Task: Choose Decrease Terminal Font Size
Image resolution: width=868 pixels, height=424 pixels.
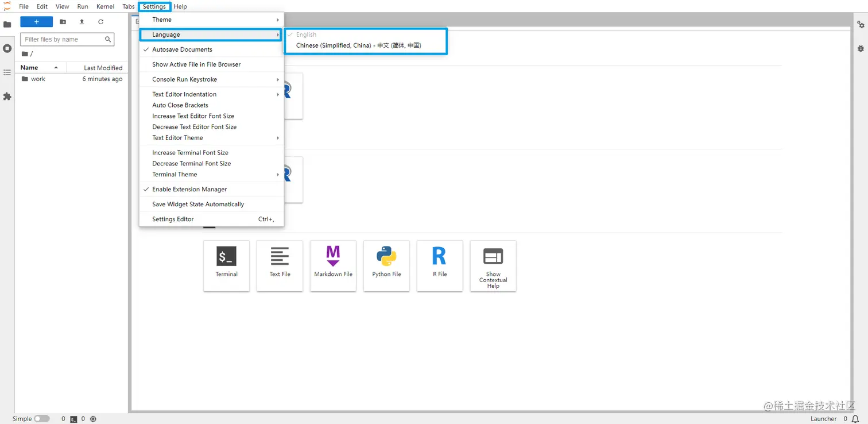Action: (x=211, y=164)
